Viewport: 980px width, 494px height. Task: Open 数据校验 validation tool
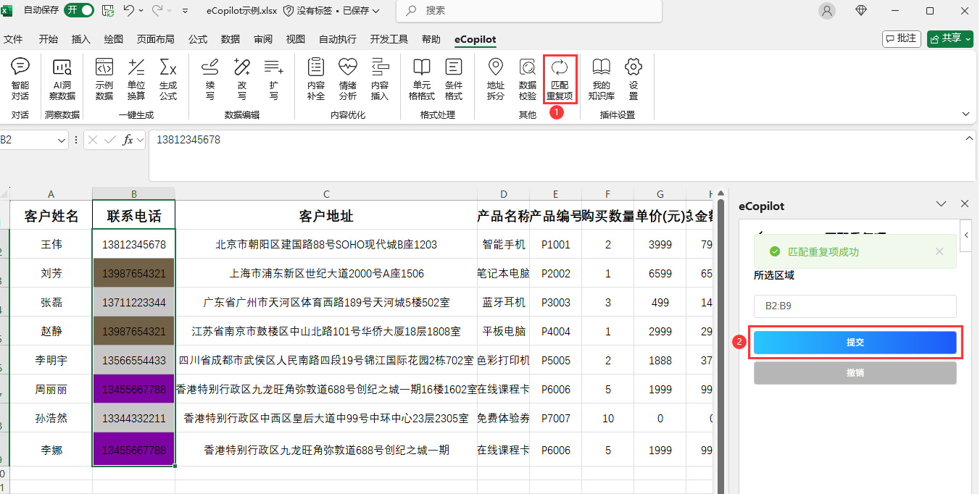[x=528, y=78]
